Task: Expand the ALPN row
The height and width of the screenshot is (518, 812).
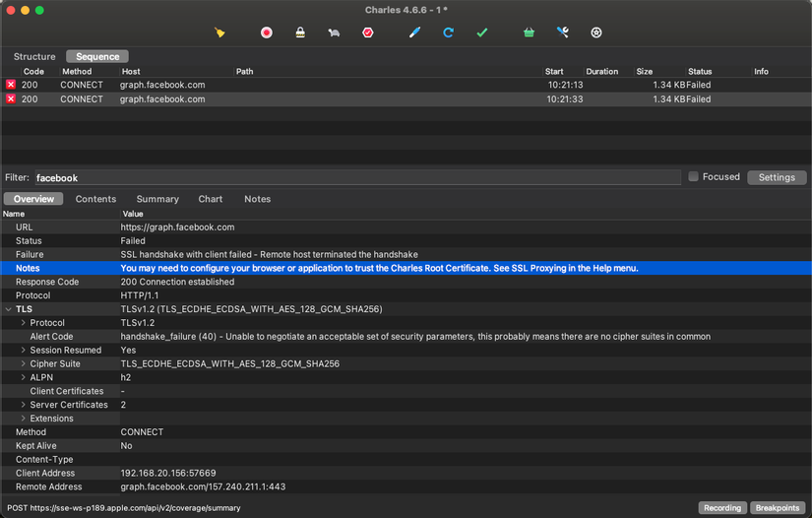Action: click(24, 377)
